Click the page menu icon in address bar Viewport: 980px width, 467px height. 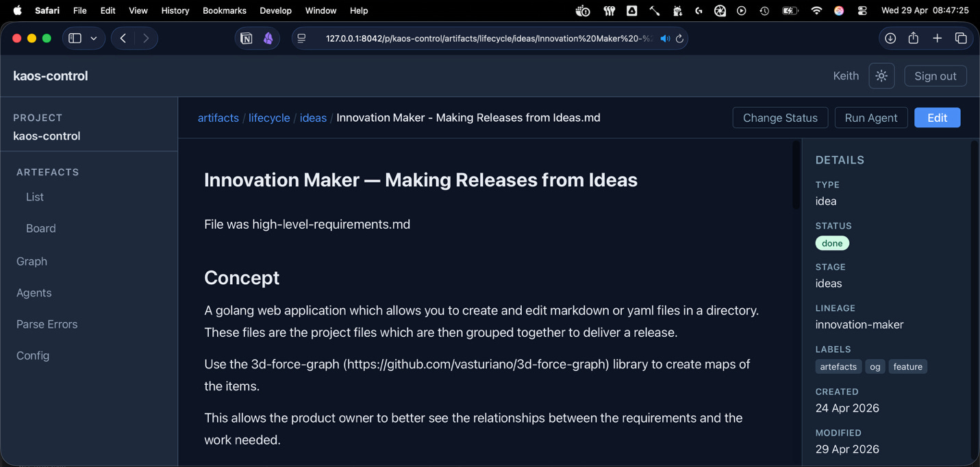point(302,38)
